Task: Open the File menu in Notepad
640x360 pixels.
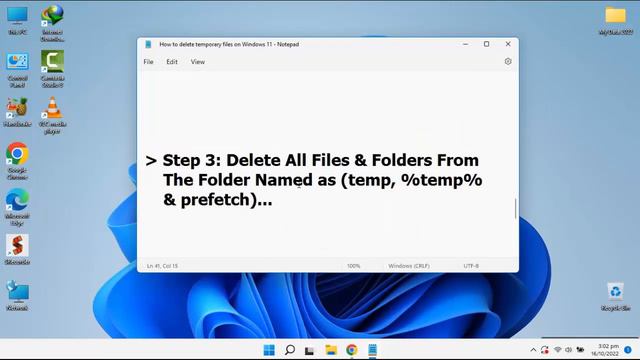Action: point(149,62)
